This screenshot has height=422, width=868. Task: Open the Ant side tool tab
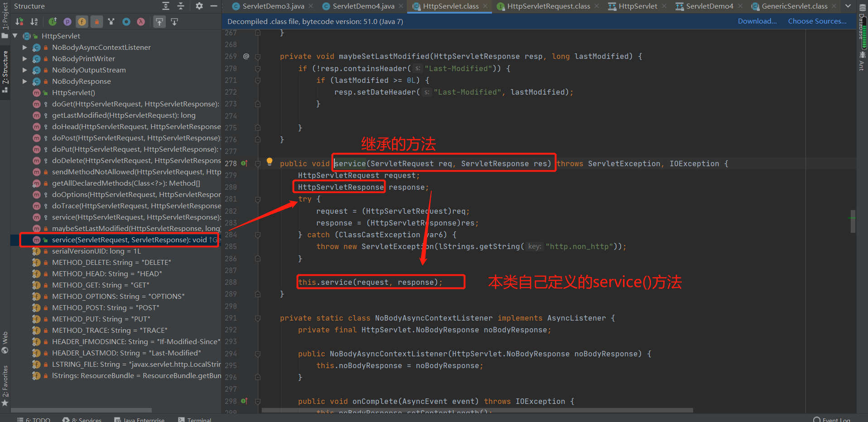[863, 61]
